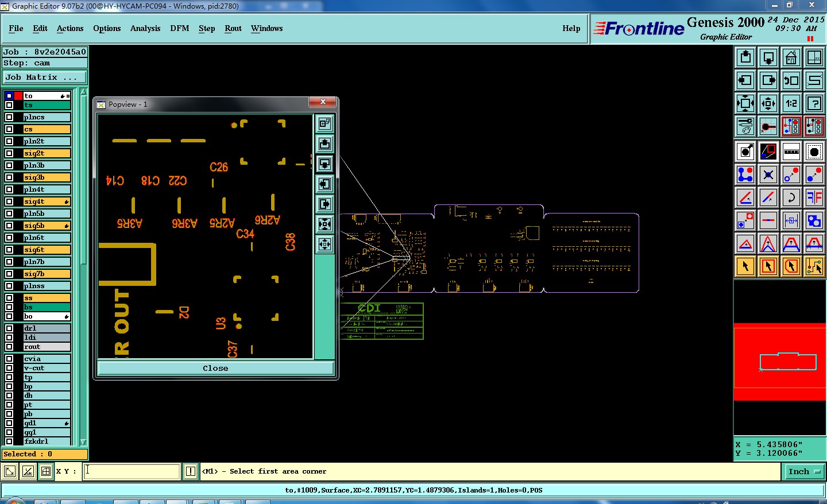Click the circular rotate arrow icon
Screen dimensions: 827x504
click(791, 197)
